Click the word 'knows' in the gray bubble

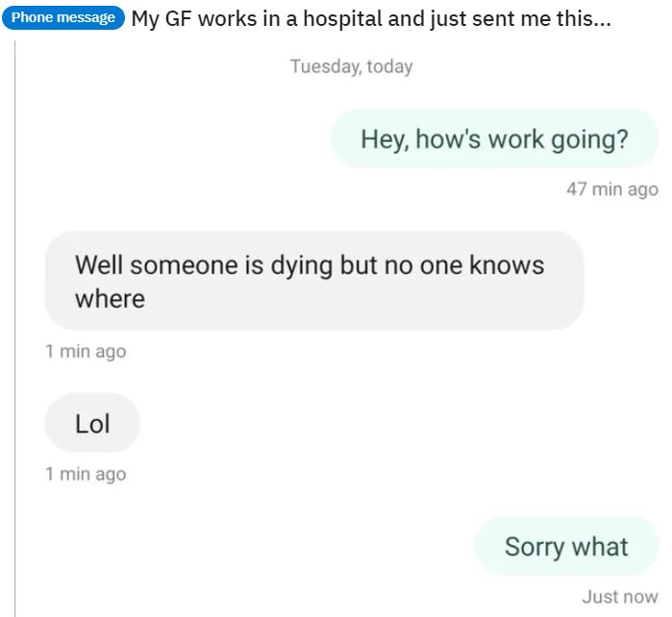507,265
